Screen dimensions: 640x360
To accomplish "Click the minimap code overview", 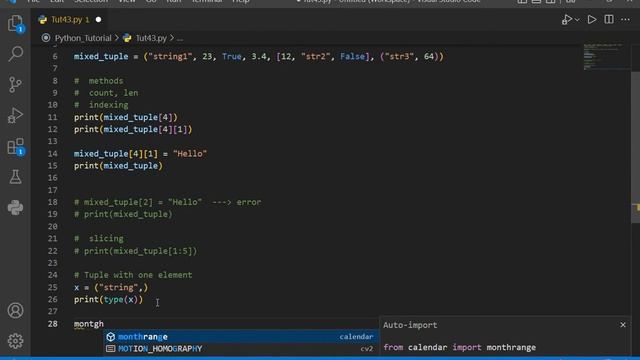I will [x=606, y=56].
